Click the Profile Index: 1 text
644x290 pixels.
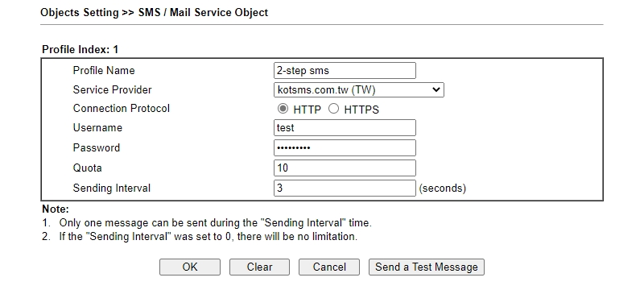[80, 50]
